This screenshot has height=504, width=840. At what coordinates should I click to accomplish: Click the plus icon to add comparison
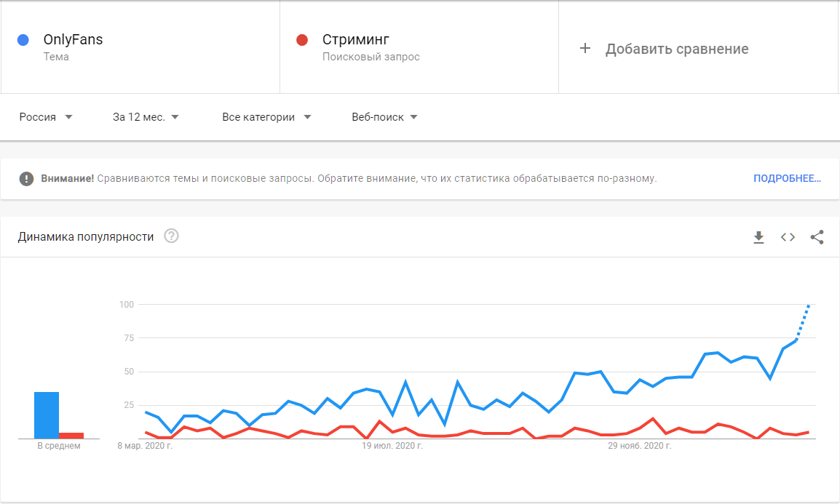click(x=585, y=49)
